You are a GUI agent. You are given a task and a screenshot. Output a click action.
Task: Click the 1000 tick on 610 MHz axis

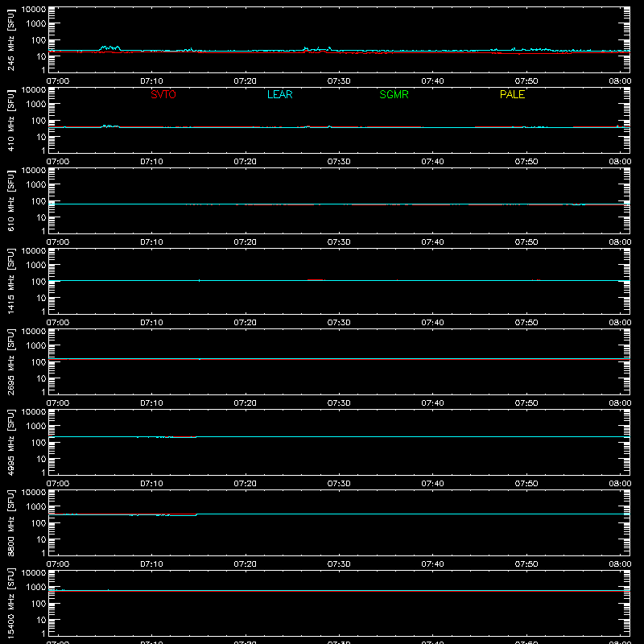tap(36, 185)
